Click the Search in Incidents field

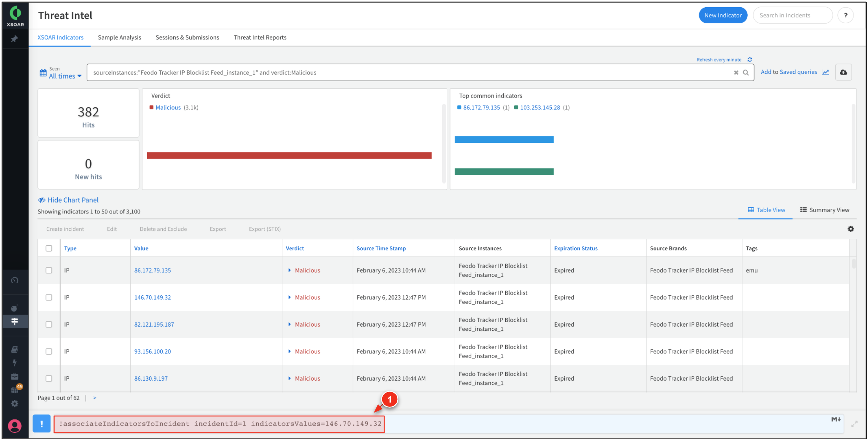(x=792, y=15)
